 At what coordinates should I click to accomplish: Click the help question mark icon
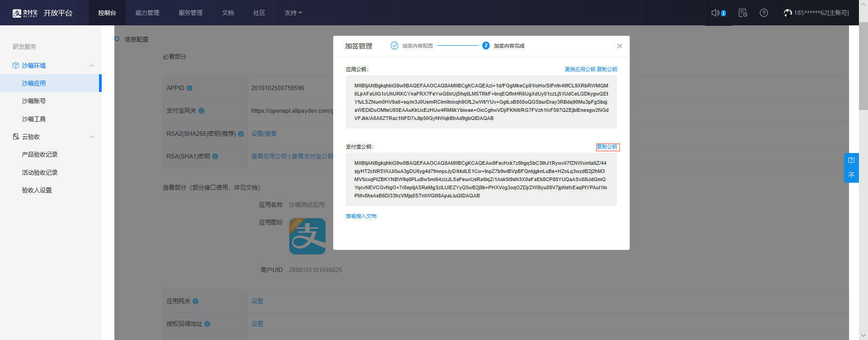tap(764, 13)
